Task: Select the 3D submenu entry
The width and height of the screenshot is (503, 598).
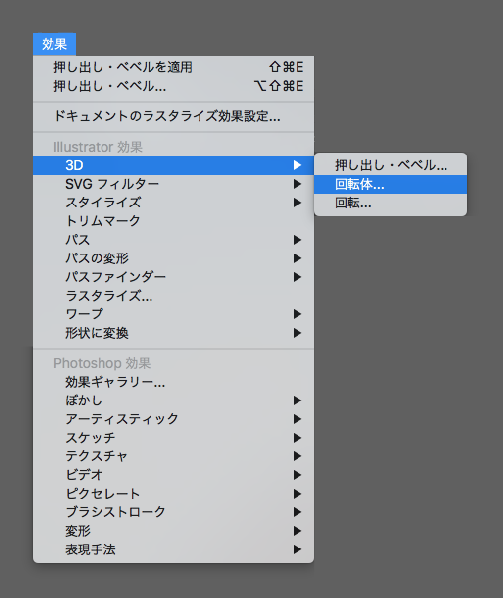Action: coord(174,165)
